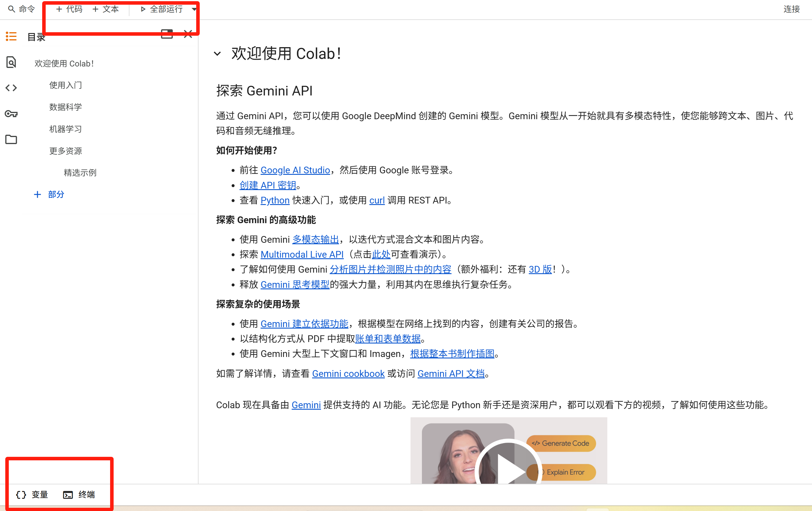Select 数据科学 in table of contents

(65, 107)
